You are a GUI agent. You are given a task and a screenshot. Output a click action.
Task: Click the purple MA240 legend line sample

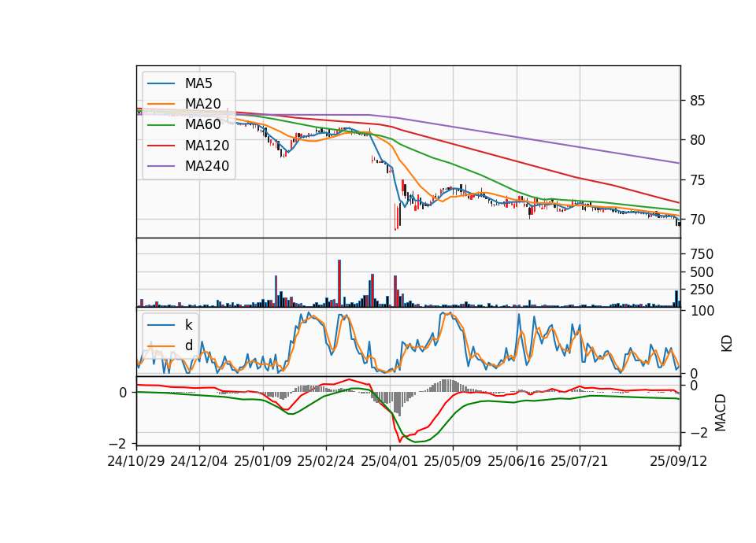point(161,166)
